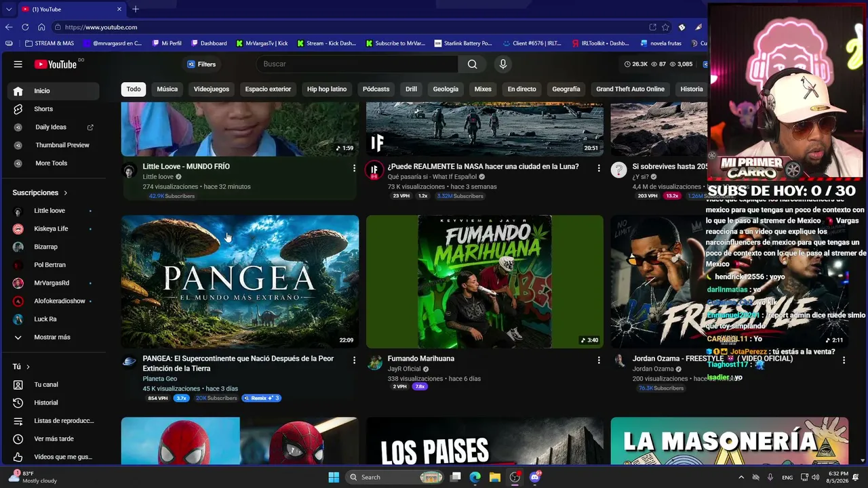Click the Buscar search input field
Screen dimensions: 868x488
coord(357,64)
